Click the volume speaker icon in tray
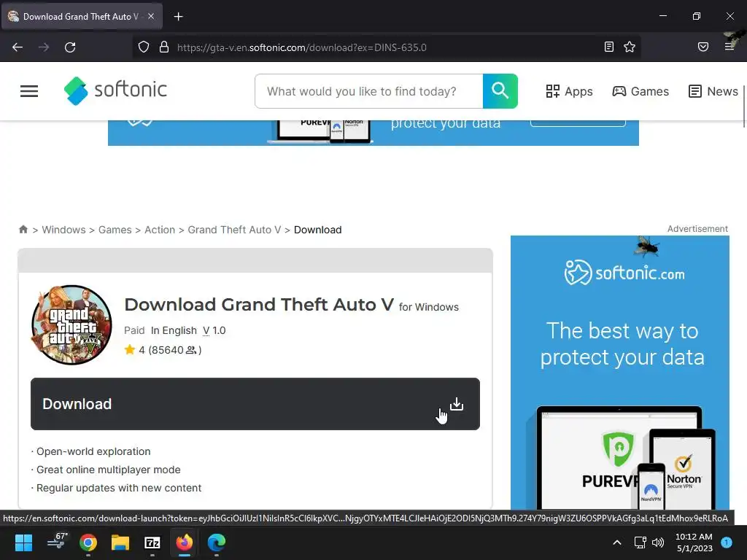 tap(658, 542)
